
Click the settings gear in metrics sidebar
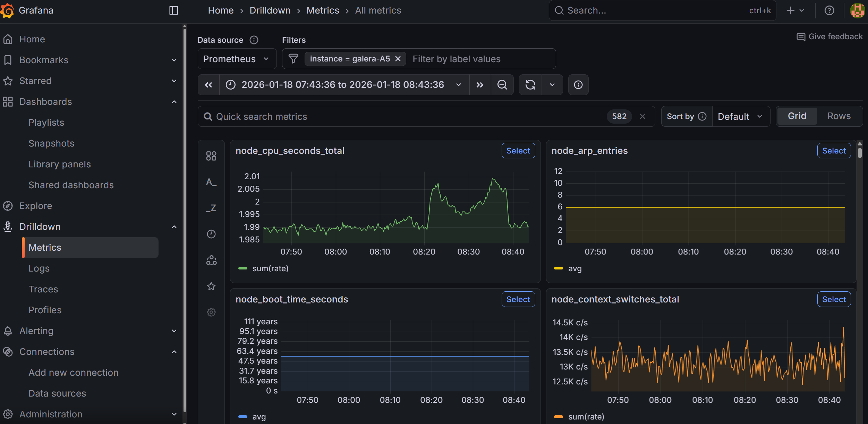coord(211,312)
